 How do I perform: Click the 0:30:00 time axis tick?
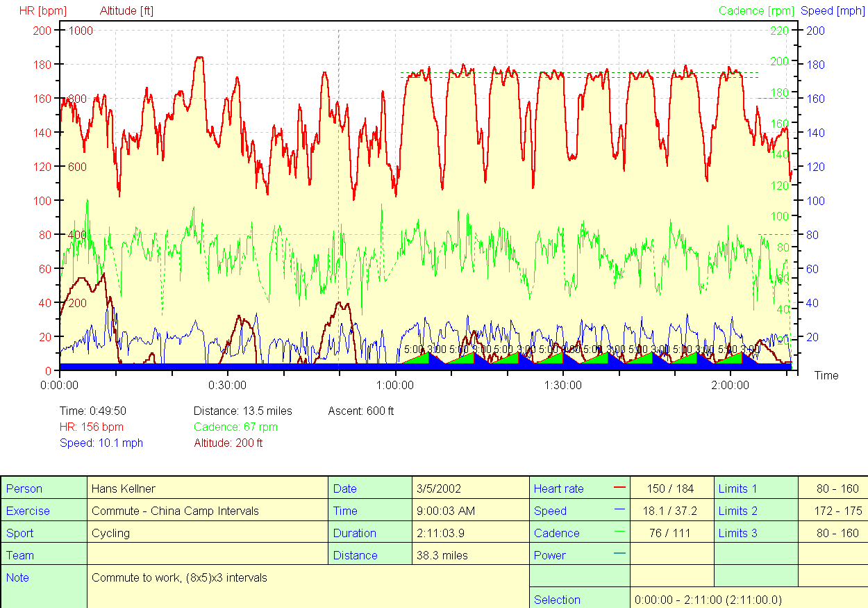click(228, 384)
